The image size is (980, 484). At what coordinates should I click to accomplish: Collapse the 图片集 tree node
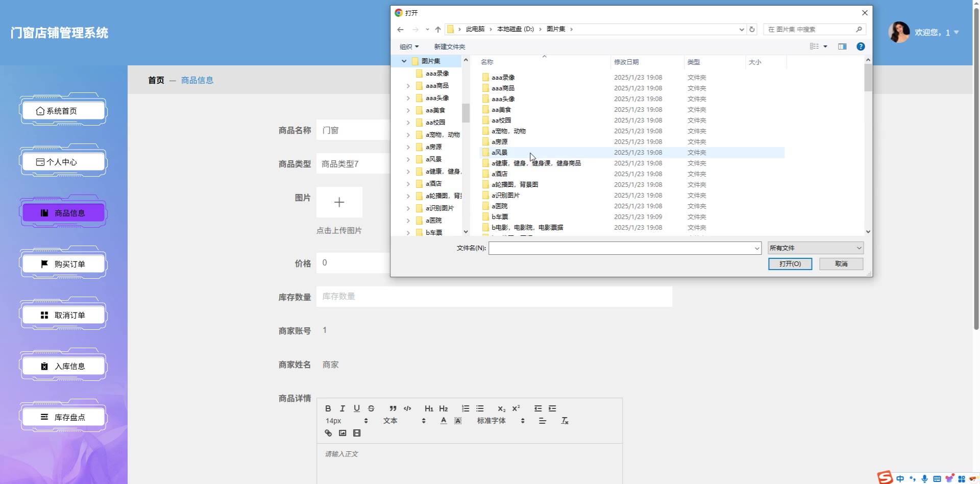click(x=404, y=61)
